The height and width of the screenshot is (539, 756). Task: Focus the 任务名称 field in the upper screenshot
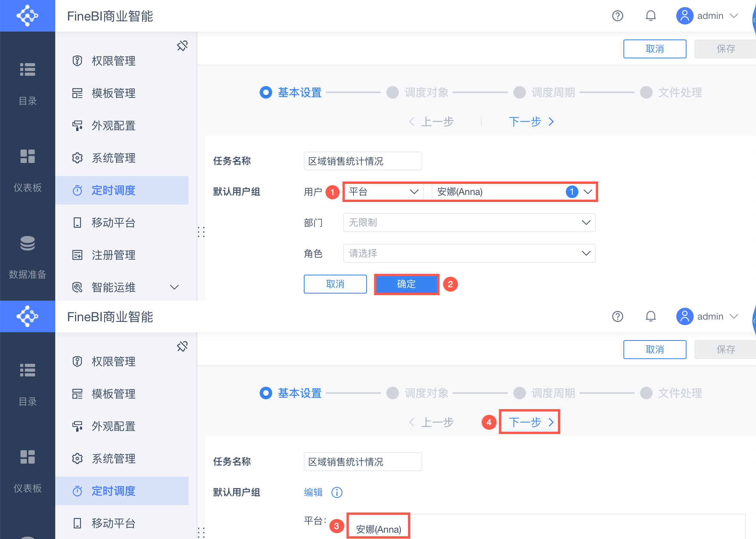[x=363, y=161]
